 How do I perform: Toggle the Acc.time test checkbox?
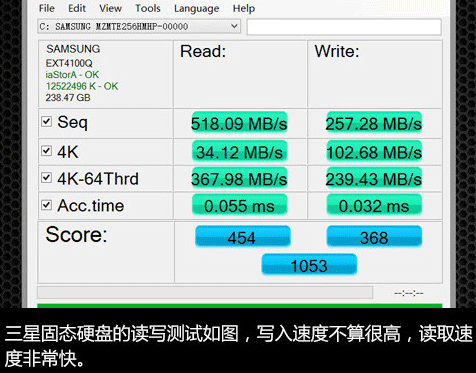point(46,205)
